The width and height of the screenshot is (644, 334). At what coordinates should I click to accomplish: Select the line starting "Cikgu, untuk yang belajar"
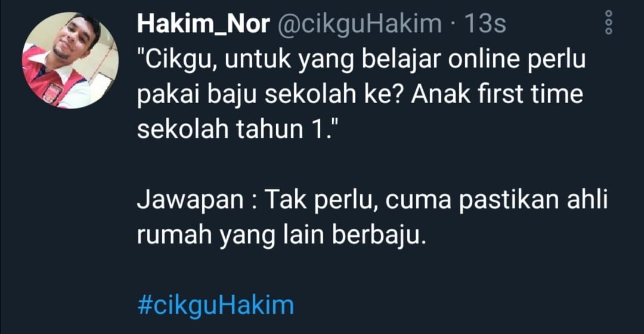coord(361,60)
